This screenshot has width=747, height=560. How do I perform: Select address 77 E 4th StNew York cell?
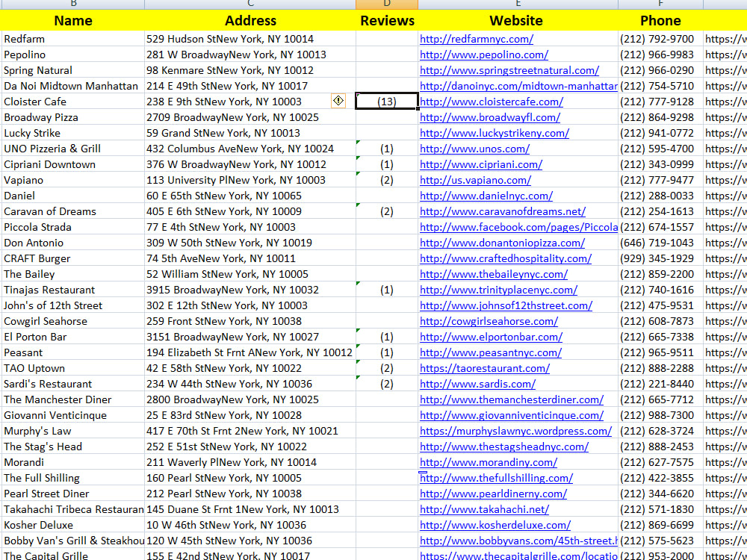click(250, 227)
